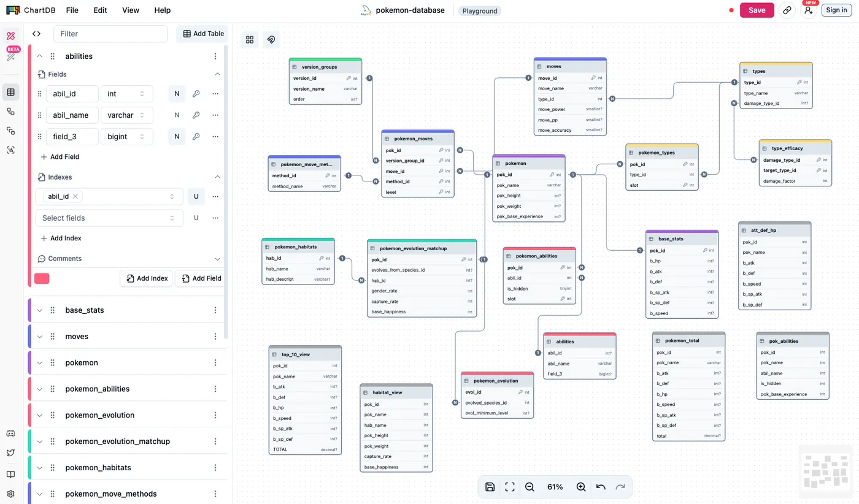Click the redo arrow
Screen dimensions: 859x504
click(x=620, y=487)
